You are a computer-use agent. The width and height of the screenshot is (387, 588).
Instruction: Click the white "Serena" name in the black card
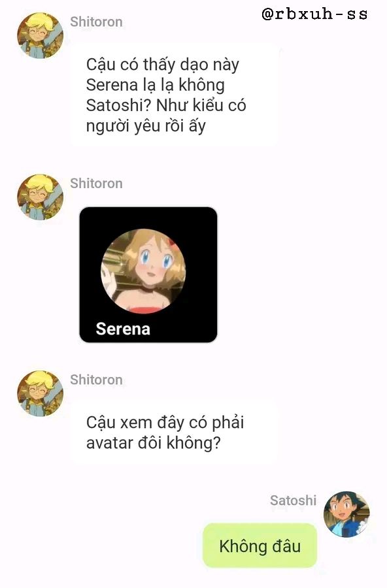123,329
